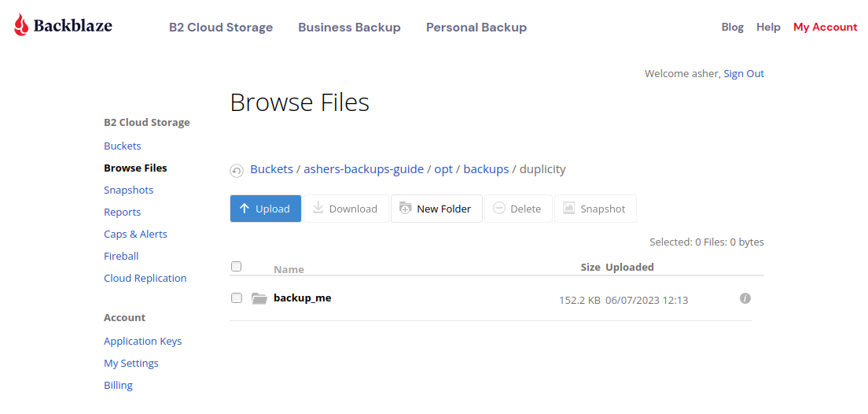Click the Download icon button
Image resolution: width=868 pixels, height=414 pixels.
coord(346,209)
